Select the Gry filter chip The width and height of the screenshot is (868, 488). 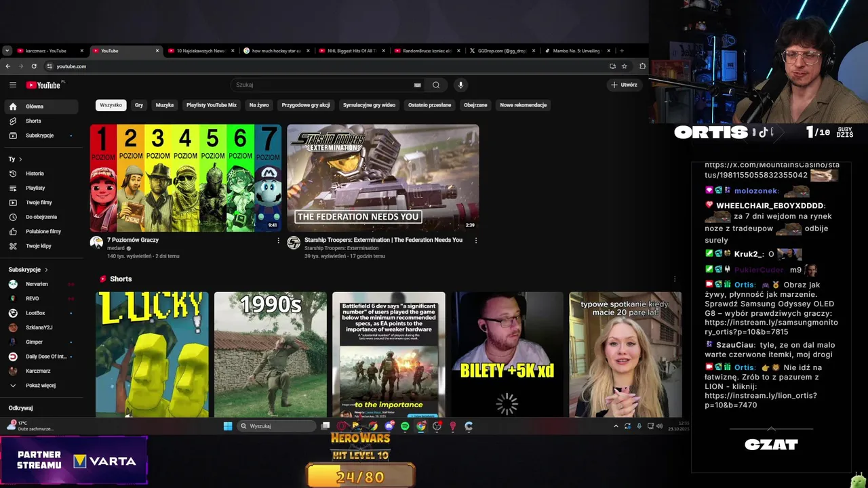139,105
